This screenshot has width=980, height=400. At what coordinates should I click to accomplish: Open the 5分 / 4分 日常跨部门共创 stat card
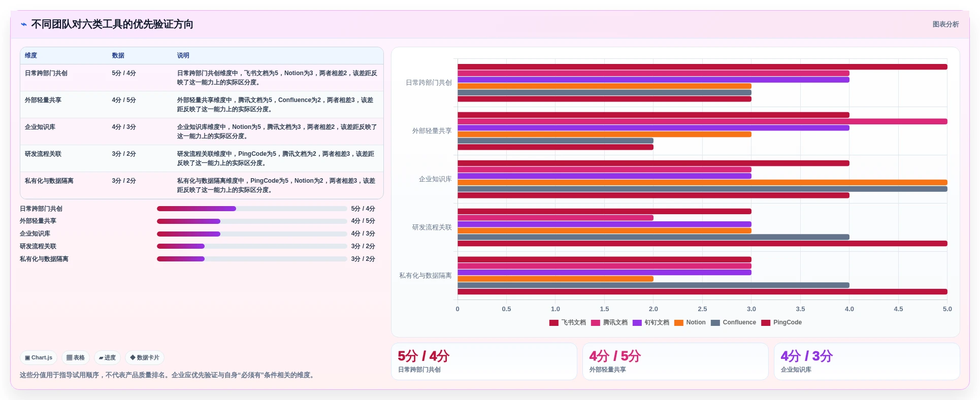[484, 361]
